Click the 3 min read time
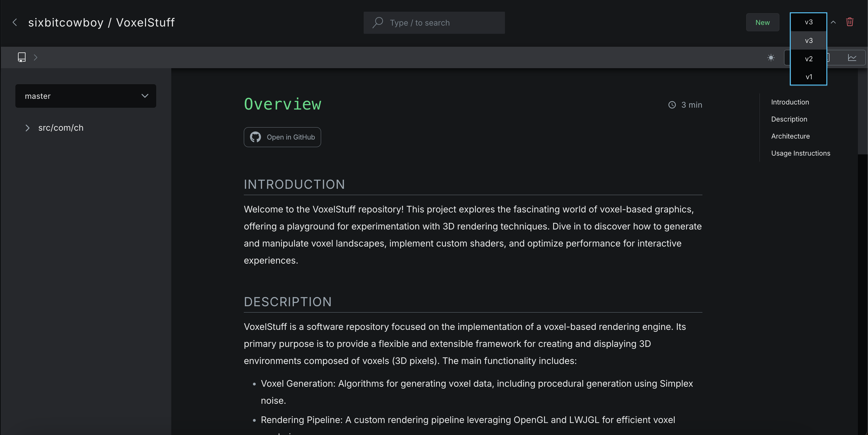 point(691,105)
